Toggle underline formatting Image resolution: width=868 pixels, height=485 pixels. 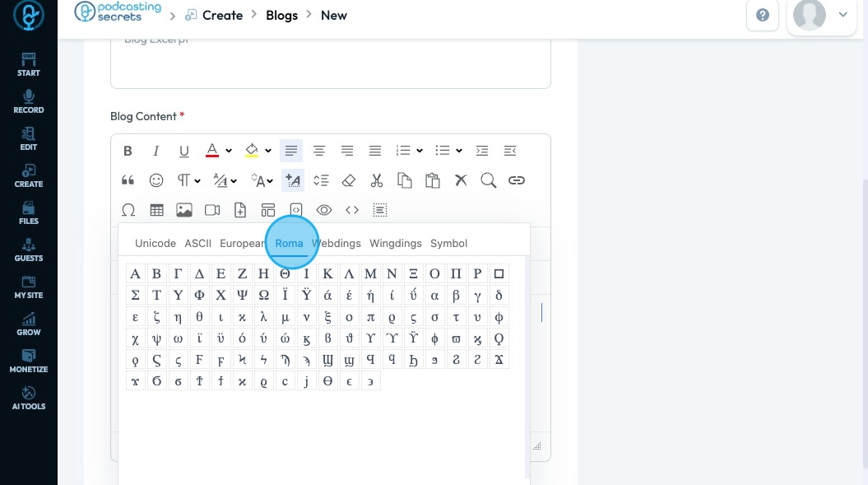(x=183, y=151)
